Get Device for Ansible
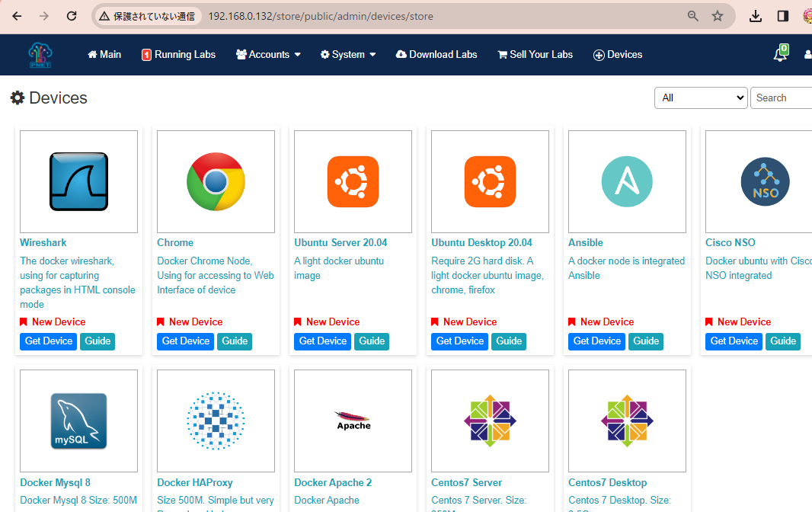This screenshot has width=812, height=512. [596, 341]
